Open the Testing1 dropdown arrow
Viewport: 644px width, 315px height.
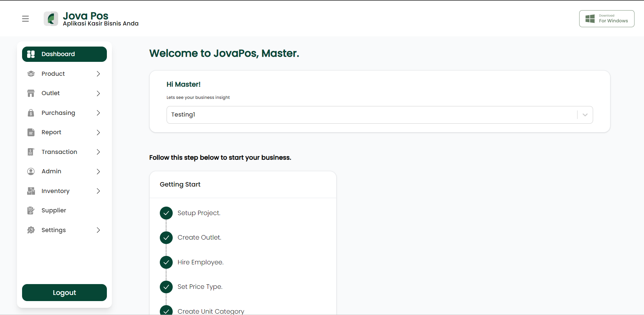[x=585, y=115]
